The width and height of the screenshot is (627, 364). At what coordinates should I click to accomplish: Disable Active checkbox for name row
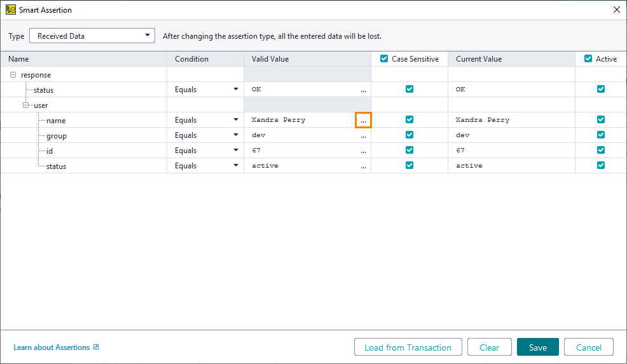pyautogui.click(x=600, y=119)
